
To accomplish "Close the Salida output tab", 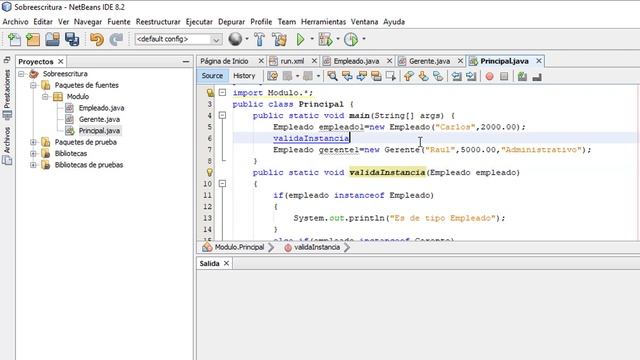I will click(x=226, y=263).
